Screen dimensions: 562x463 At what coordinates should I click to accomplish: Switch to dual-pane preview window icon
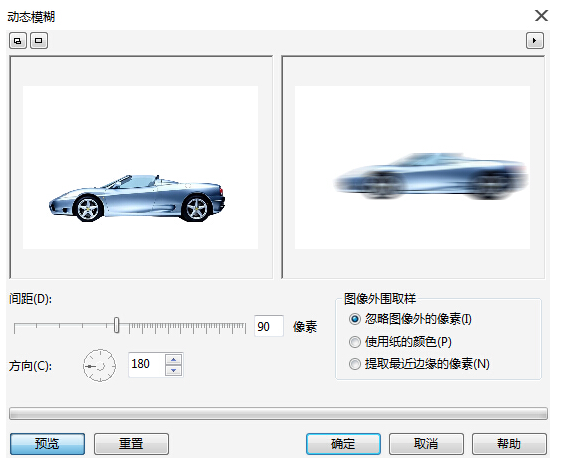[x=18, y=40]
